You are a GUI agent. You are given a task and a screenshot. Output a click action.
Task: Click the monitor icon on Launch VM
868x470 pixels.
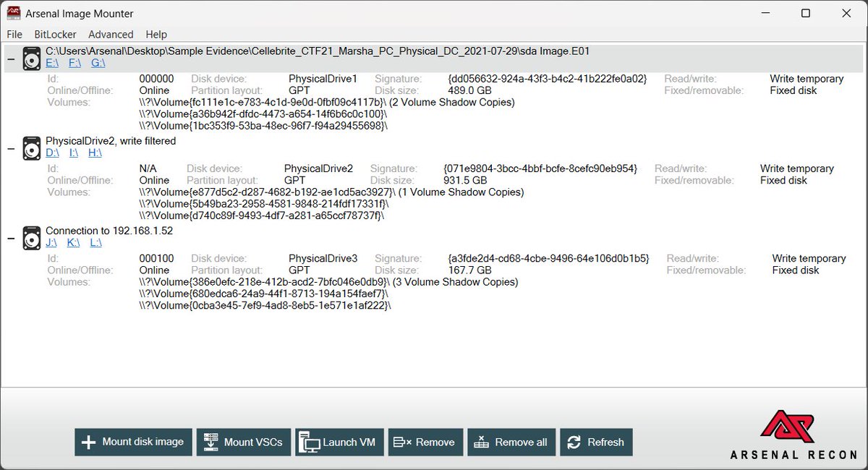tap(309, 443)
